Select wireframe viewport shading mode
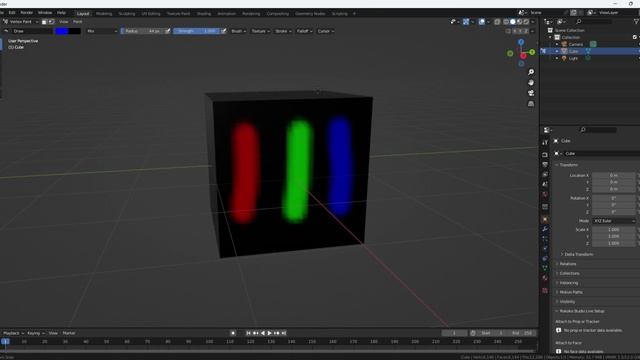Viewport: 640px width, 360px height. click(506, 22)
